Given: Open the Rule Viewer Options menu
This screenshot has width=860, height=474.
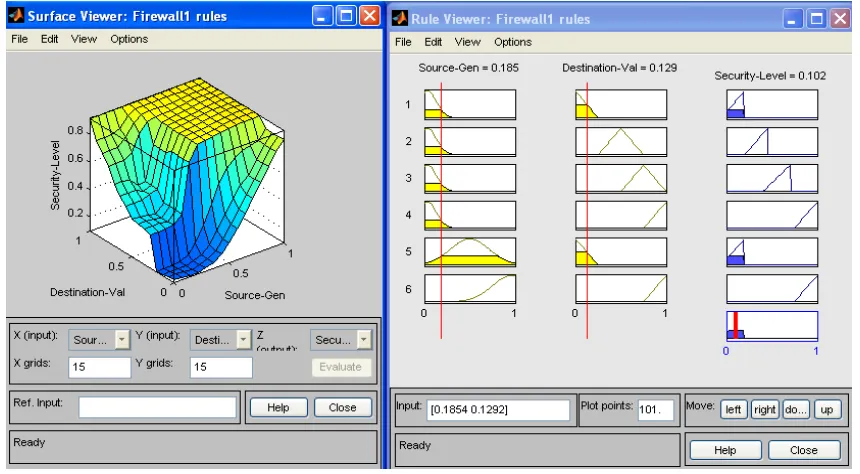Looking at the screenshot, I should pyautogui.click(x=512, y=42).
